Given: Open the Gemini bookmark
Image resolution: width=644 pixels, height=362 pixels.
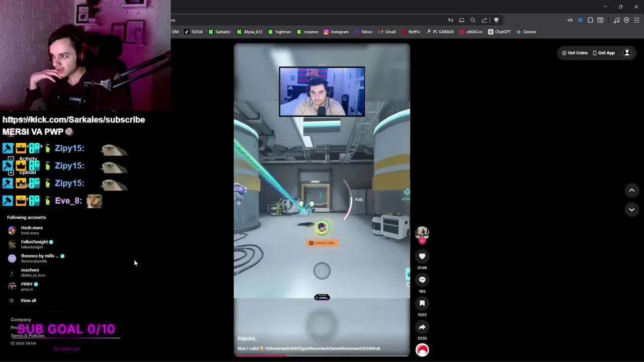Looking at the screenshot, I should pyautogui.click(x=526, y=32).
